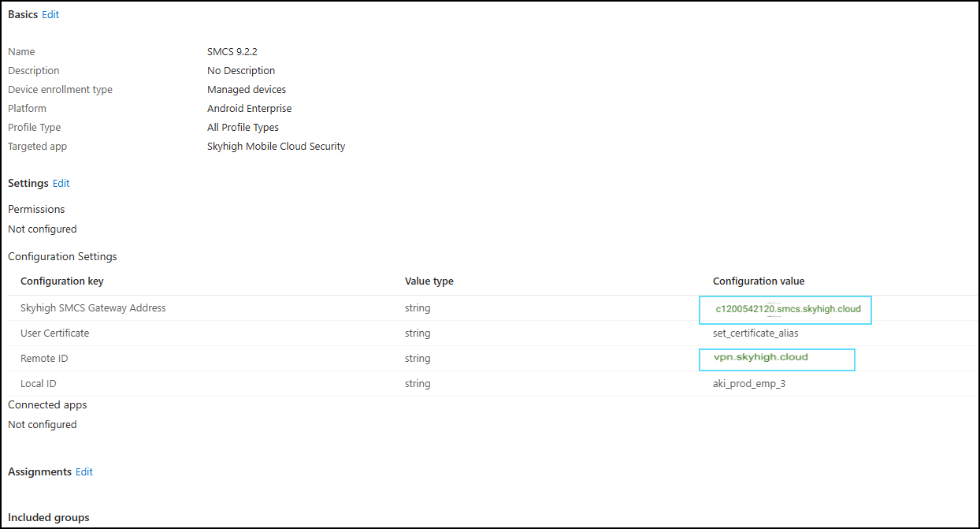The height and width of the screenshot is (529, 980).
Task: Click the Targeted app label
Action: click(x=38, y=146)
